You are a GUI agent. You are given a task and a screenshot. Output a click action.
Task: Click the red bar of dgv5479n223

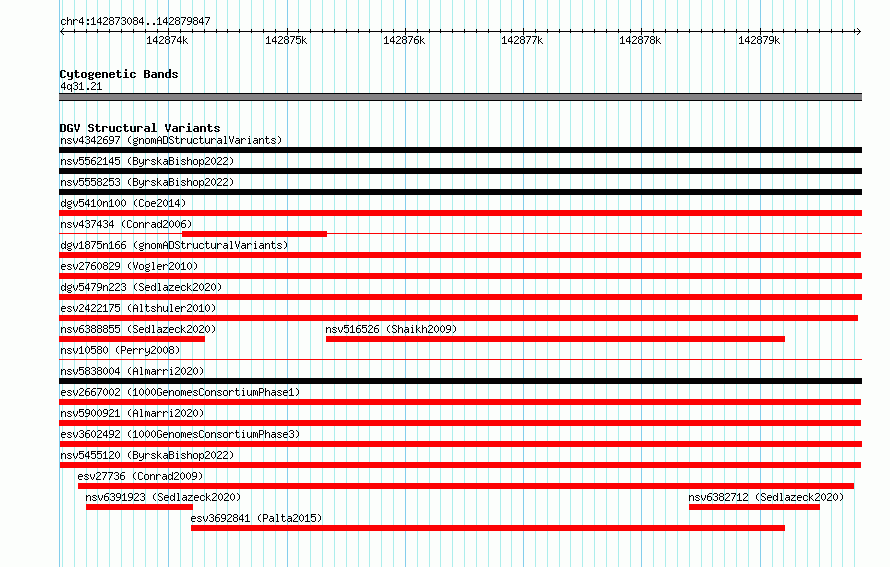pyautogui.click(x=460, y=297)
